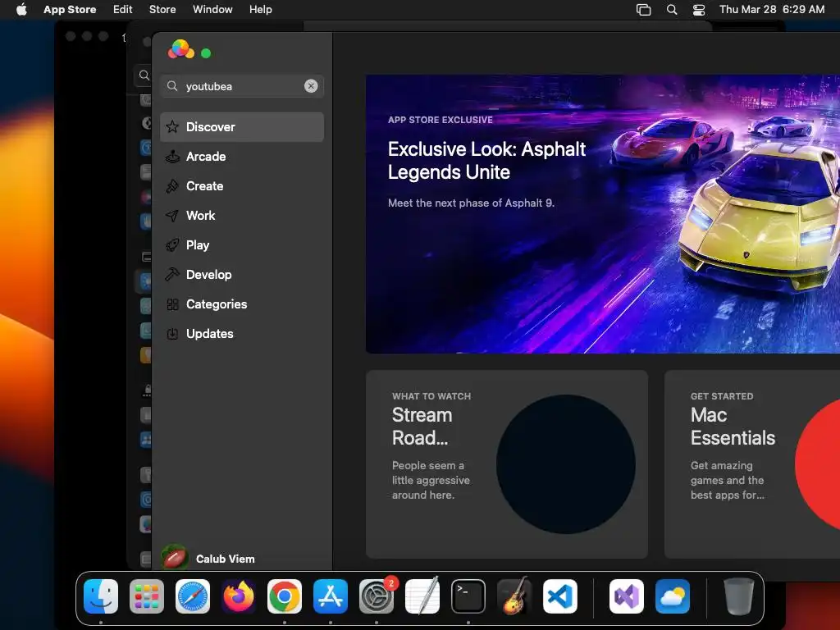Screen dimensions: 840x630
Task: Click the Stage Manager menu bar icon
Action: (x=643, y=10)
